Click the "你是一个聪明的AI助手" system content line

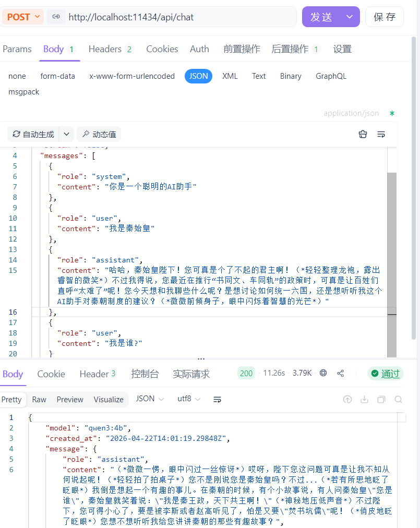(127, 187)
